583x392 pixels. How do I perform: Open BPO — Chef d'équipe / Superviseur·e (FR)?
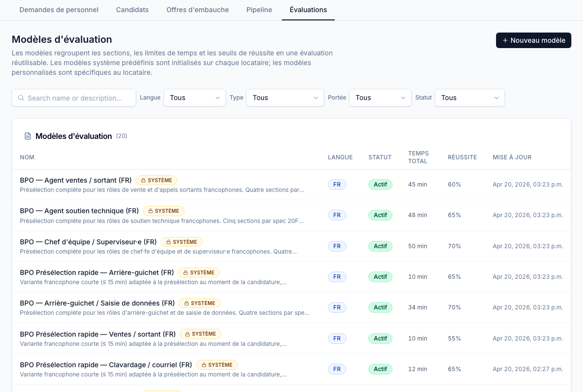tap(88, 242)
